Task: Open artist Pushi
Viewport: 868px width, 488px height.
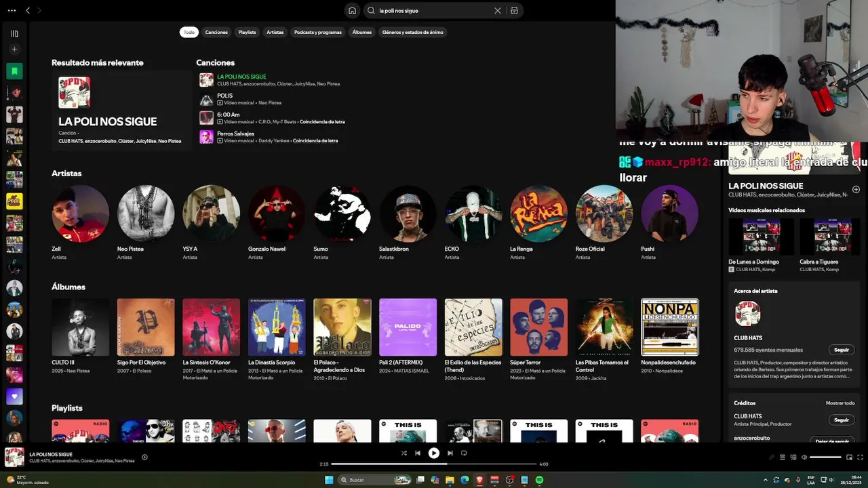Action: coord(669,222)
